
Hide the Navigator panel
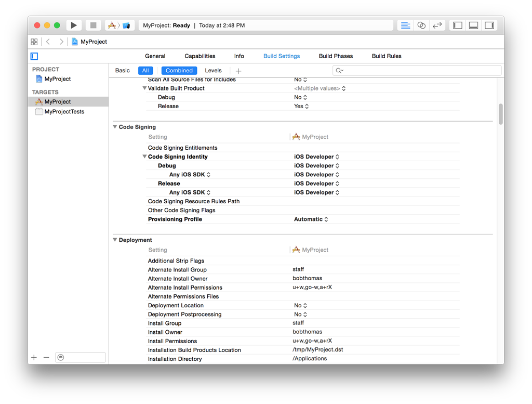(x=458, y=25)
